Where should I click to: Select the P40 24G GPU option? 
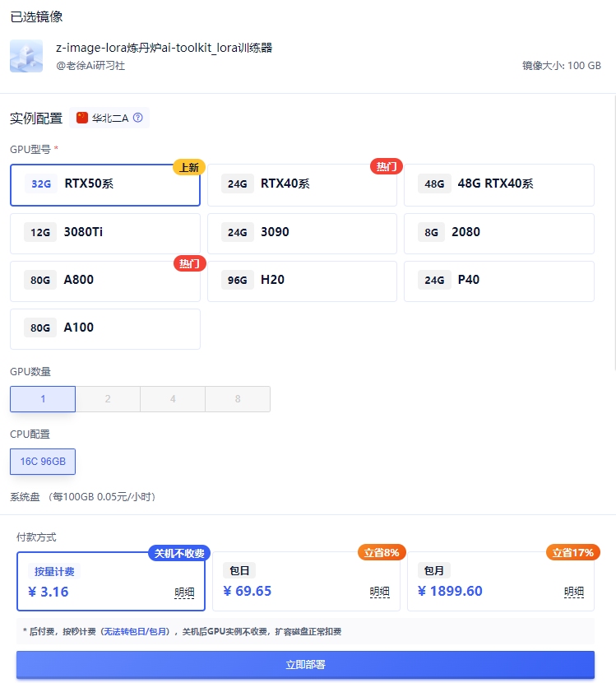coord(498,281)
